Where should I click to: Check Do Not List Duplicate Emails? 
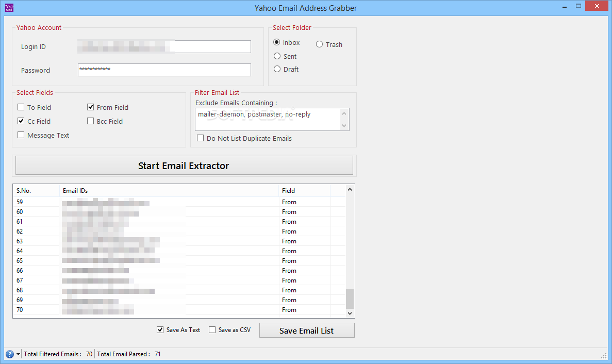coord(200,138)
